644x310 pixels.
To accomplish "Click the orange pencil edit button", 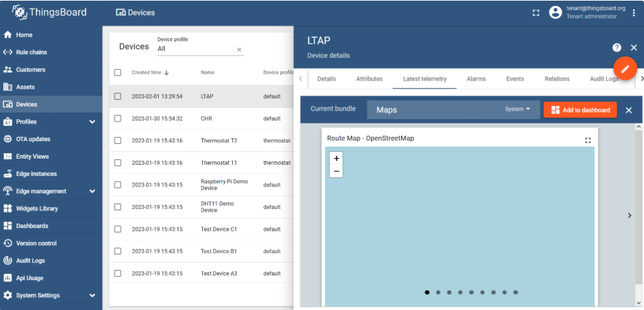I will tap(625, 69).
